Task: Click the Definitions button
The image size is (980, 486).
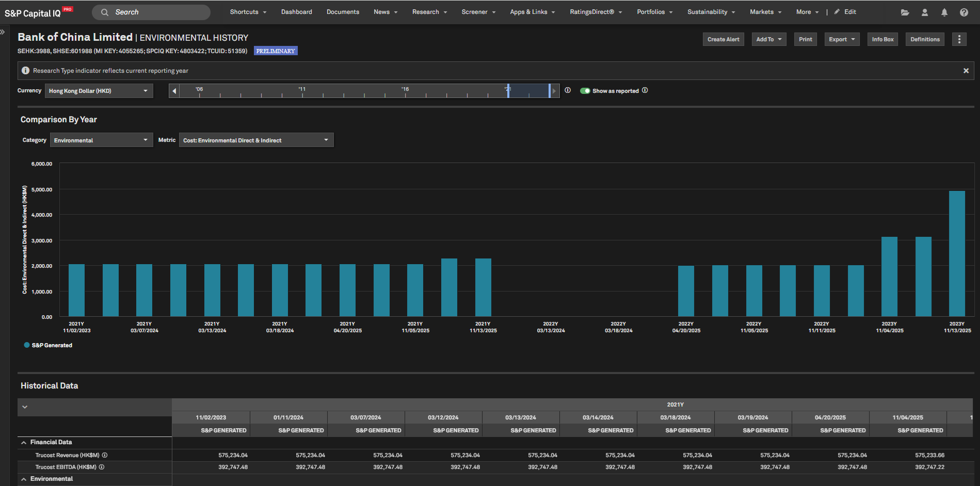Action: click(924, 39)
